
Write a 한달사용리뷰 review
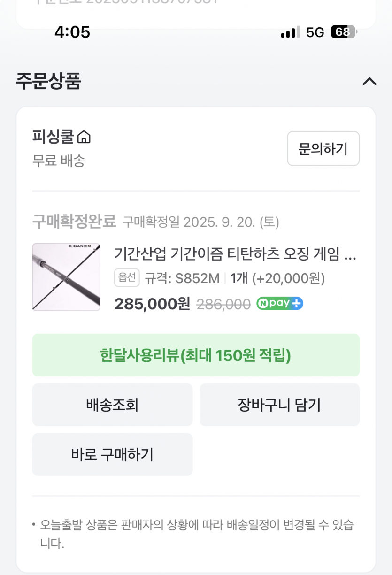click(x=196, y=355)
